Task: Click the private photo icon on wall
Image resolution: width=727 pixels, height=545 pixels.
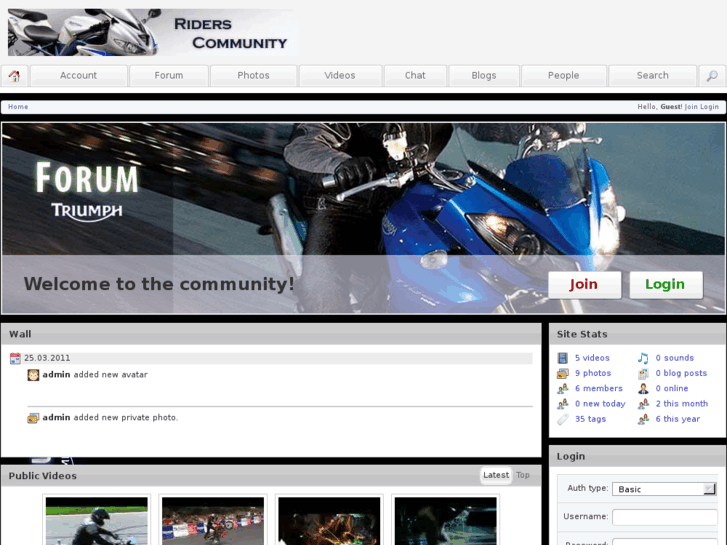Action: 33,418
